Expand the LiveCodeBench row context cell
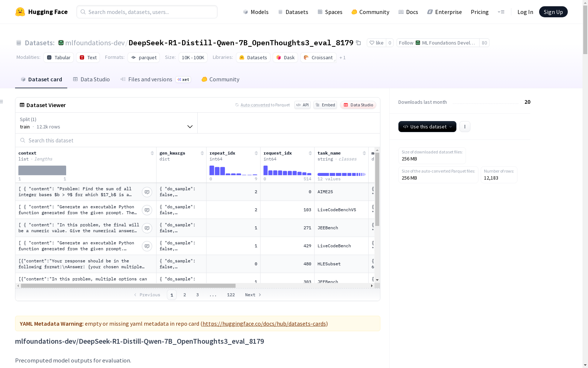 point(147,246)
